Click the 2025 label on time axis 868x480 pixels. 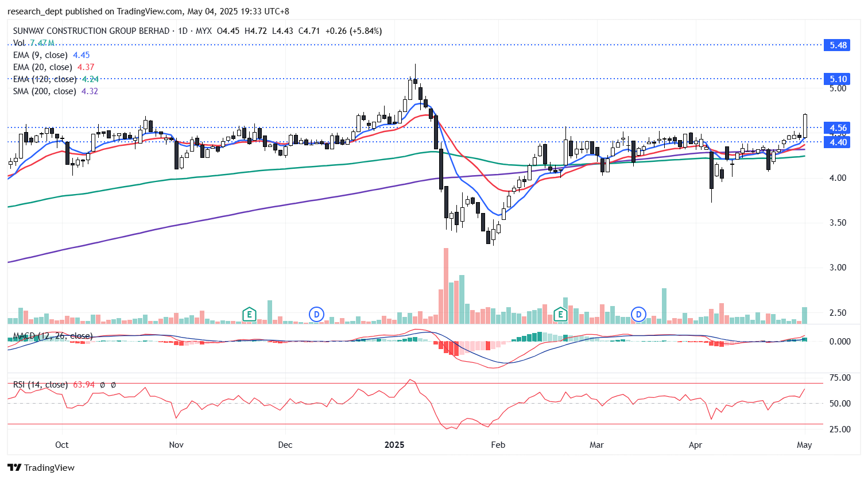[394, 445]
